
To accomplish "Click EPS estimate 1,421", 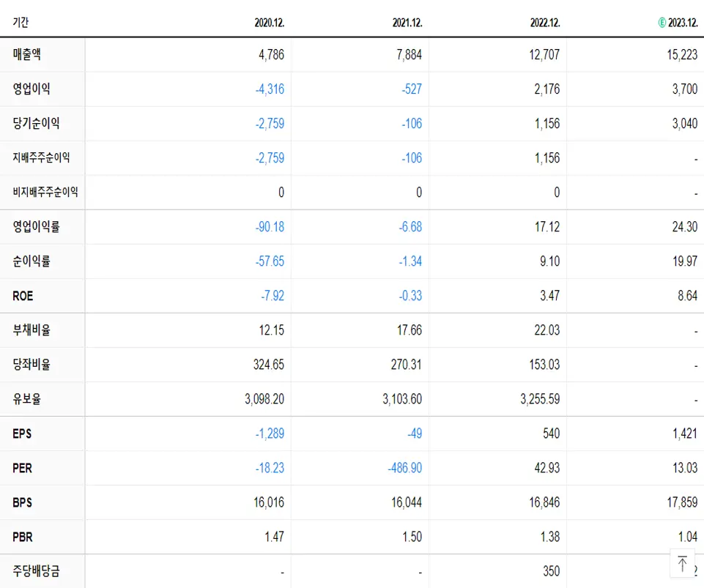I will [685, 433].
